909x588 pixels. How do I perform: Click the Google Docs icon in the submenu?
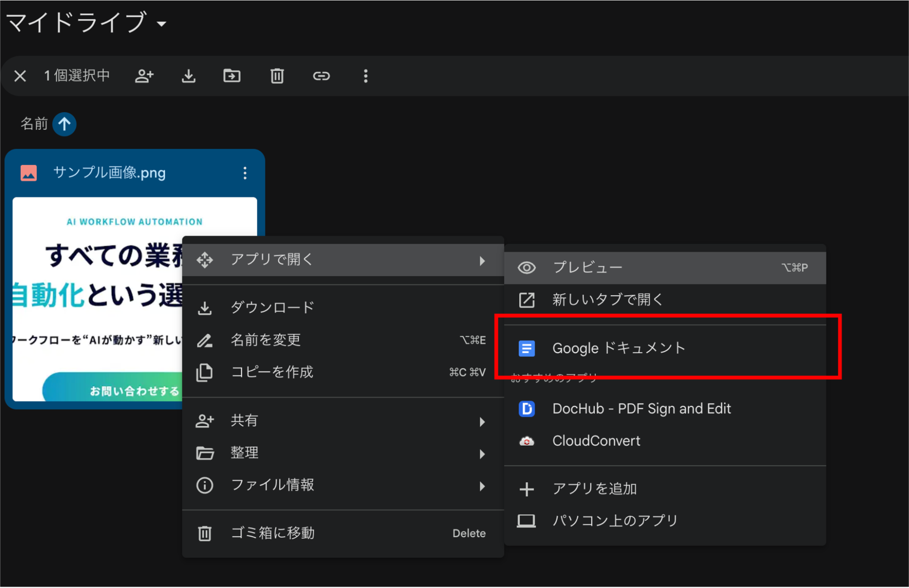526,348
